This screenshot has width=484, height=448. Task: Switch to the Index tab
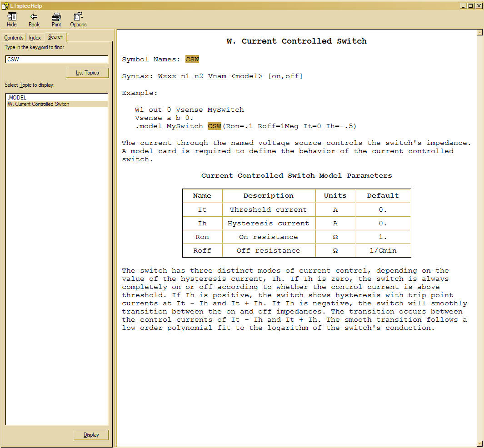click(x=35, y=38)
